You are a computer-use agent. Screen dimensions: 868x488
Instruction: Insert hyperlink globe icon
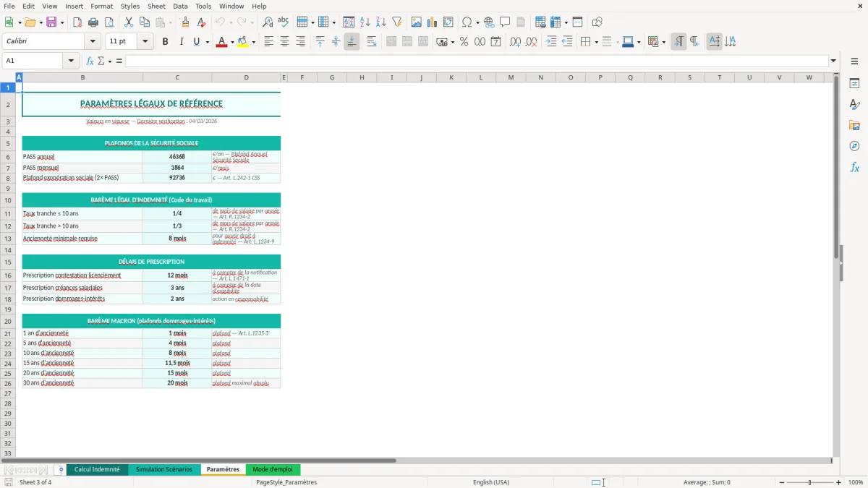click(x=490, y=22)
